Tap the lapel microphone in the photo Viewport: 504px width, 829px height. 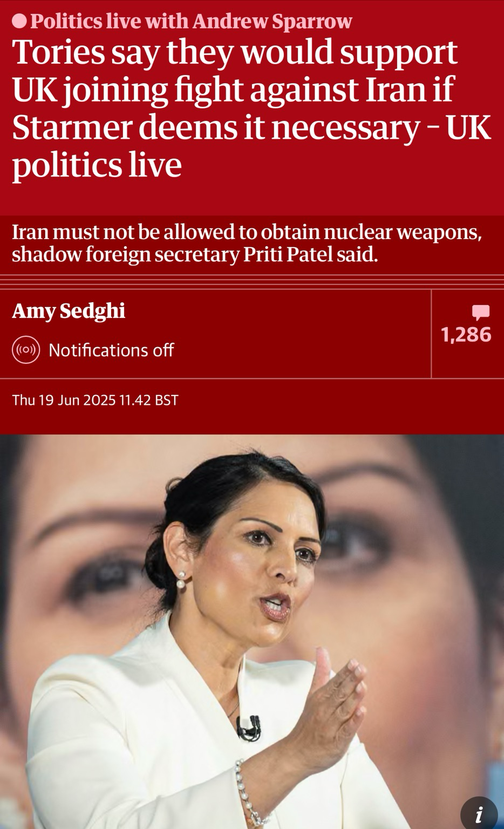tap(249, 726)
